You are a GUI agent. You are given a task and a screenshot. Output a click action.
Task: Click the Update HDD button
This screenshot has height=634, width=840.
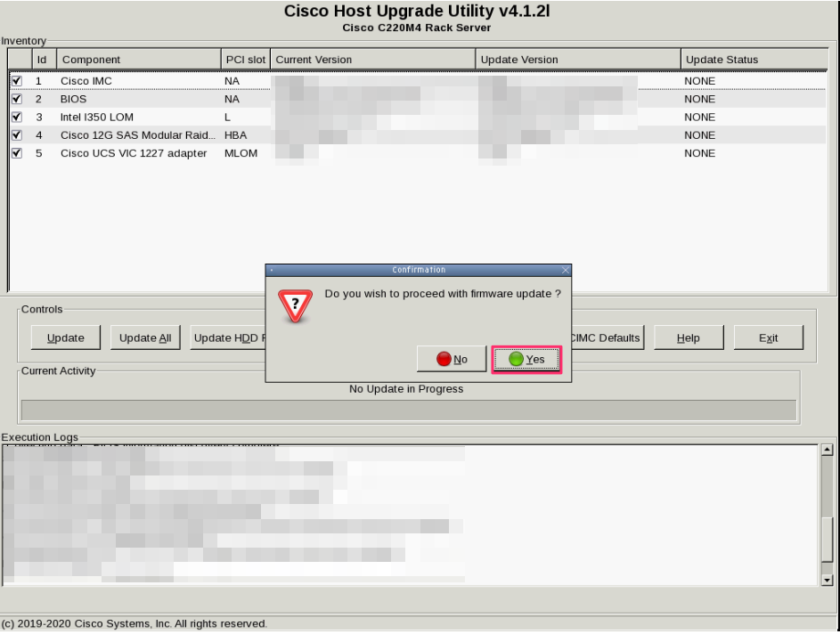(x=228, y=337)
